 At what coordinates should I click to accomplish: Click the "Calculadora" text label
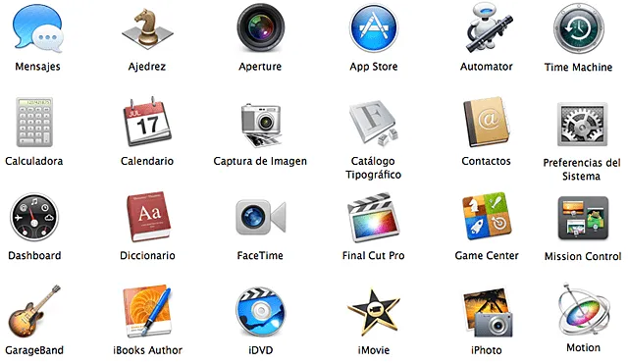pyautogui.click(x=34, y=161)
